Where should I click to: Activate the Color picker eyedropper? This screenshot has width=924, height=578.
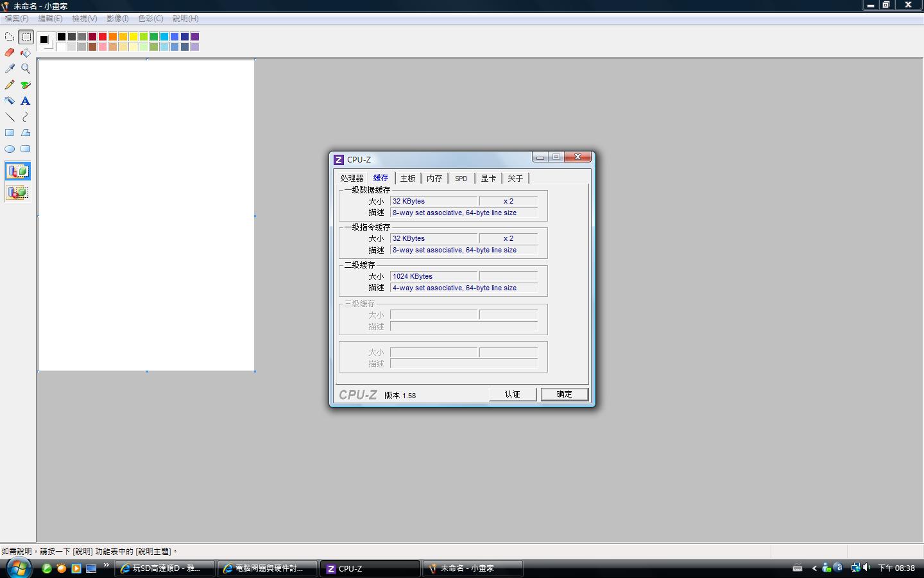[10, 69]
